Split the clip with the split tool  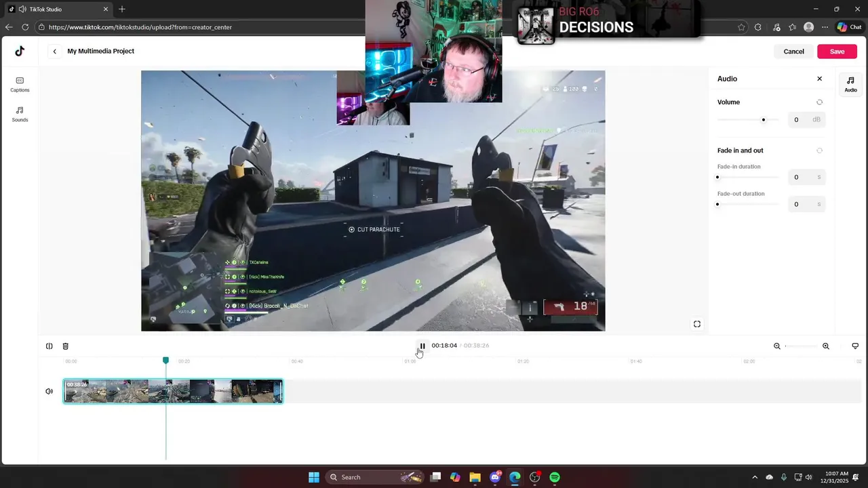pos(49,346)
